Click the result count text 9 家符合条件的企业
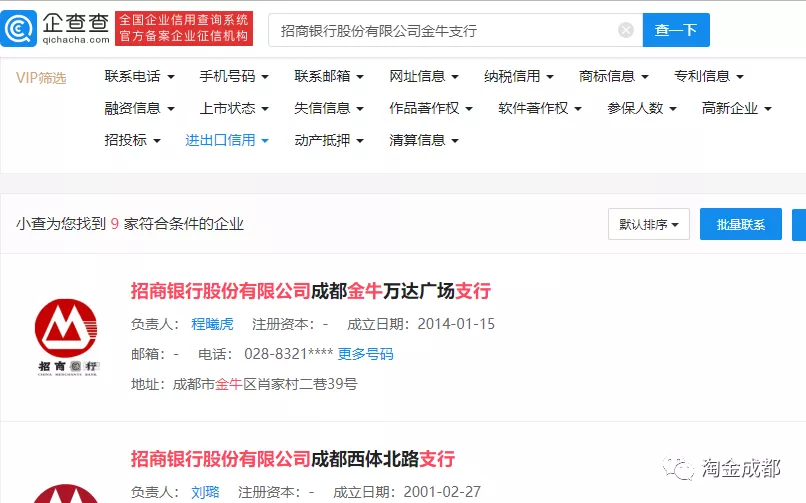 [x=177, y=224]
